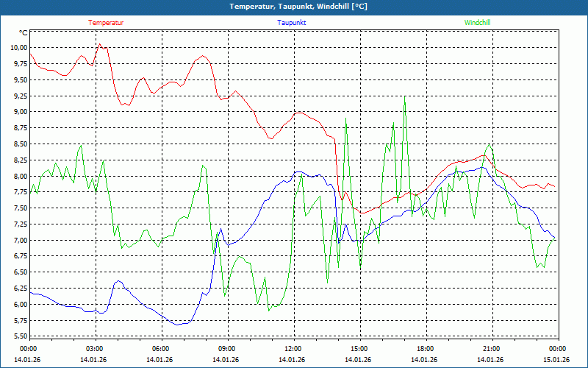Viewport: 588px width, 368px height.
Task: Click the green Windchill legend label
Action: click(x=477, y=23)
